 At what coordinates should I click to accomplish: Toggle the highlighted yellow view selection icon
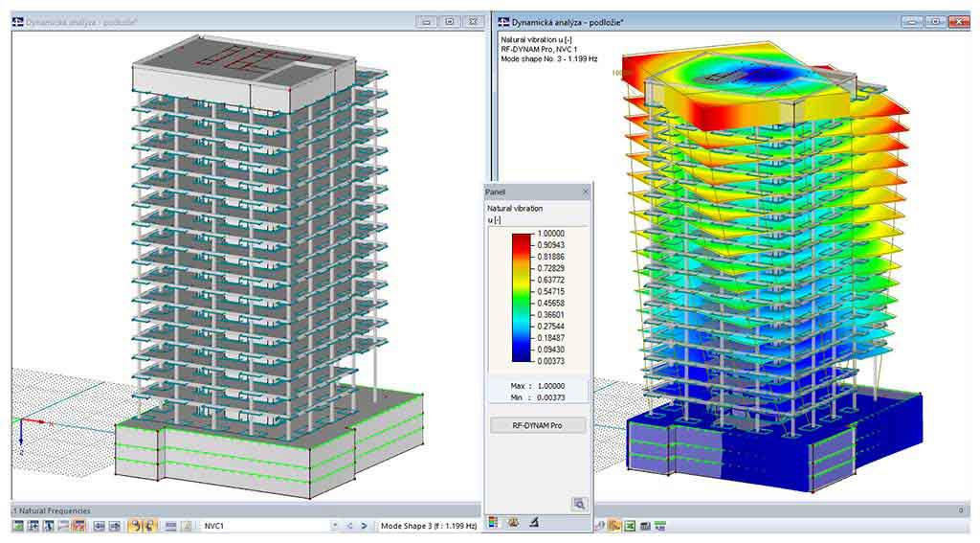[134, 526]
